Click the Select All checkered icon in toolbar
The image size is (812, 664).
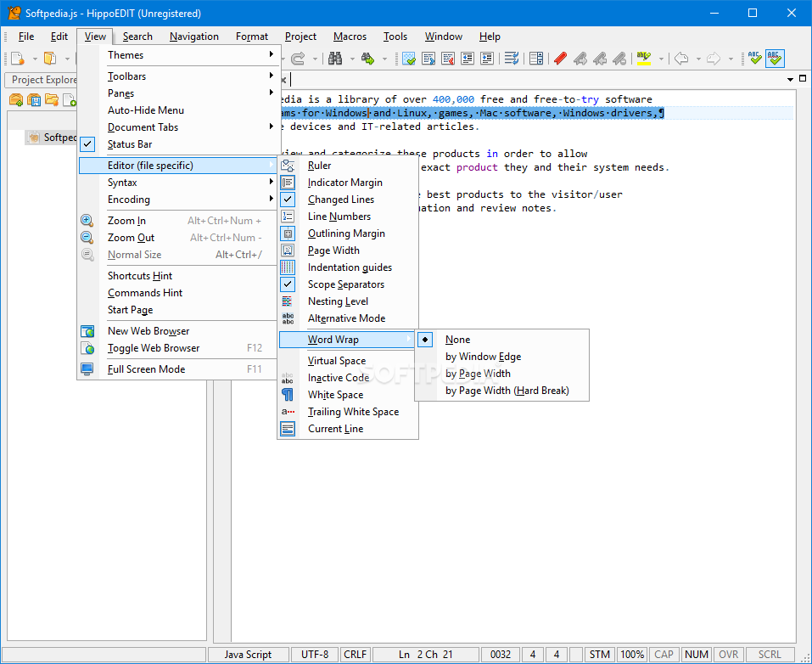click(x=409, y=59)
